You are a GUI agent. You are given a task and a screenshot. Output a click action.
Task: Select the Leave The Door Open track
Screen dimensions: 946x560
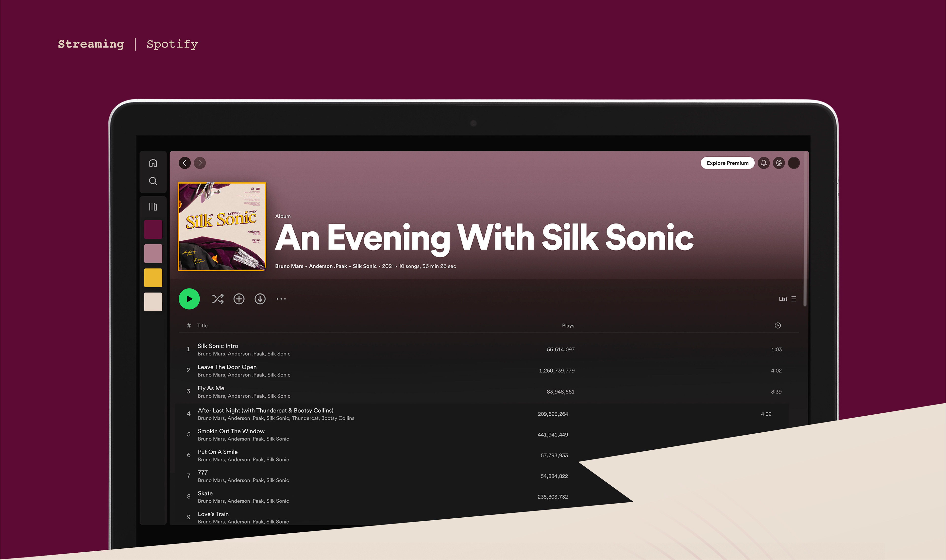[x=227, y=367]
